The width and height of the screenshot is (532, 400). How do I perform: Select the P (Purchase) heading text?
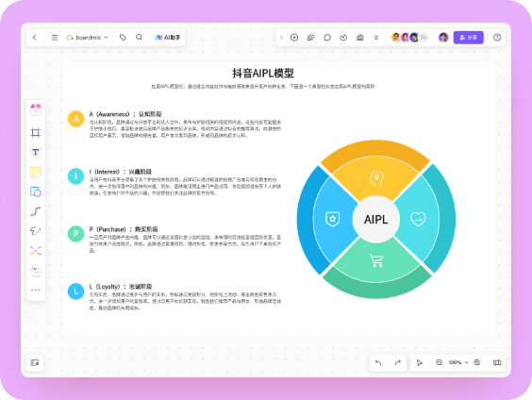[x=124, y=229]
